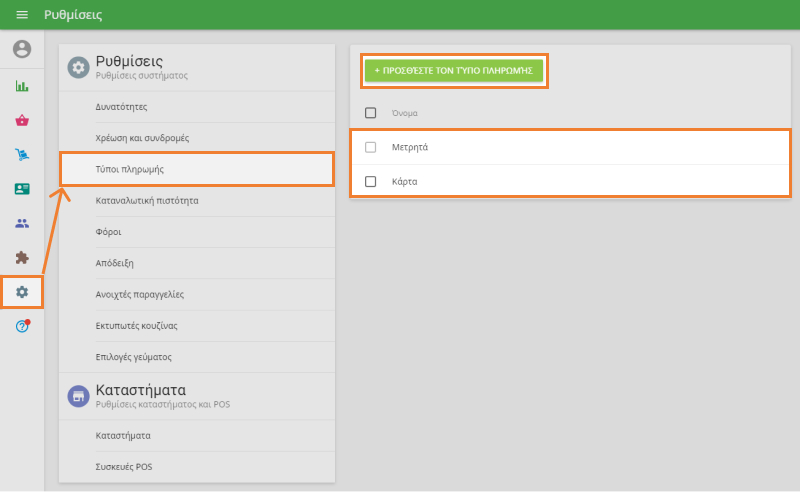Open Συσκευές POS under Καταστήματα
Viewport: 800px width, 492px height.
(123, 467)
